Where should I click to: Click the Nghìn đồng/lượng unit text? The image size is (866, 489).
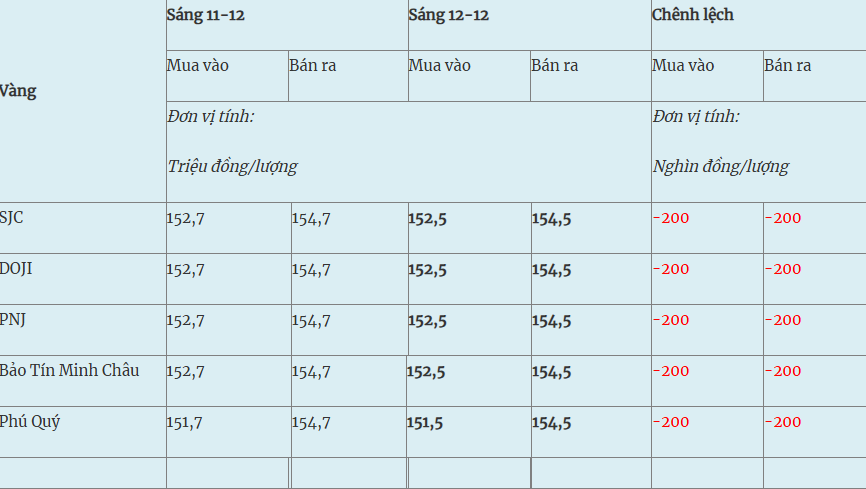tap(721, 167)
